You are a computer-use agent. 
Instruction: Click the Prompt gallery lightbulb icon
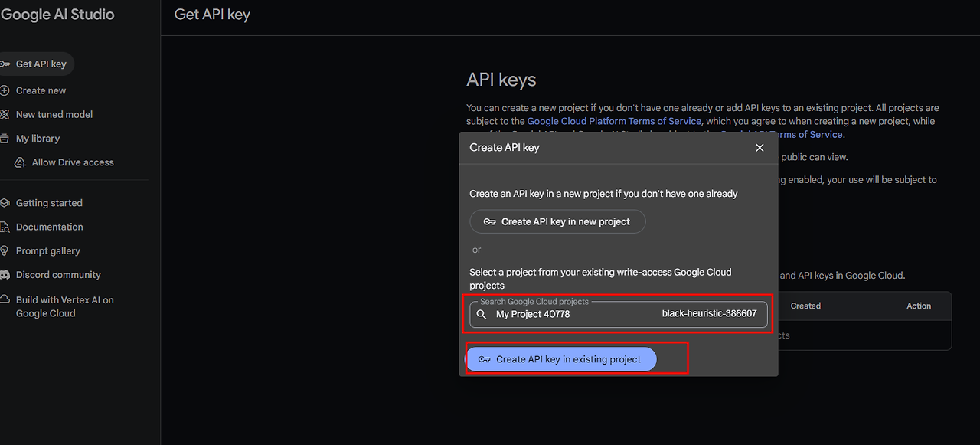[5, 251]
